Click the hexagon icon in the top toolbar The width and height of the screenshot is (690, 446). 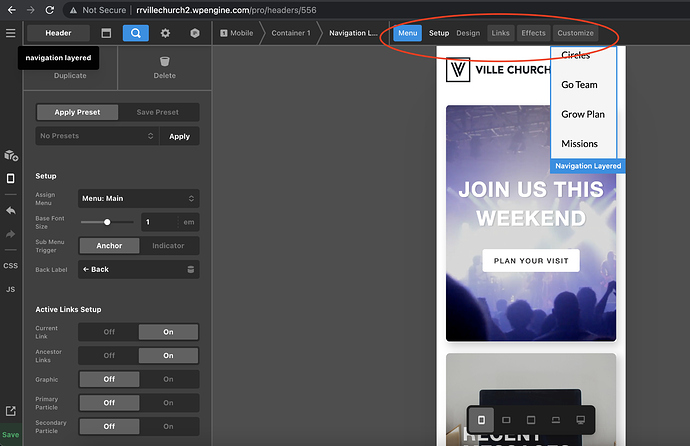pyautogui.click(x=195, y=33)
